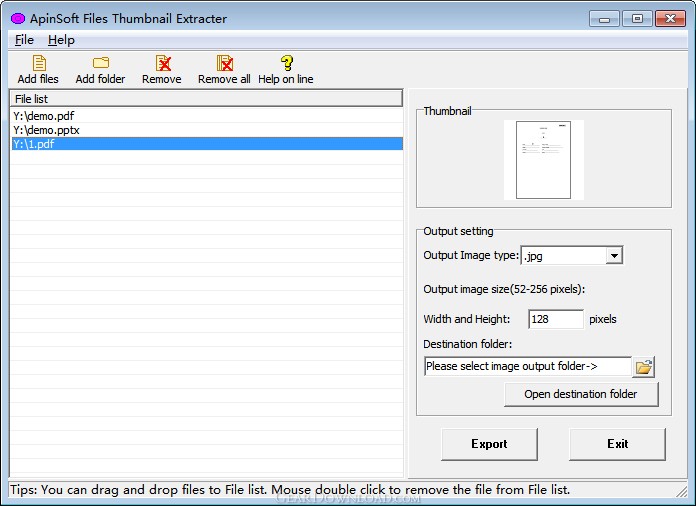Close the ApinSoft window
696x506 pixels.
(x=671, y=19)
